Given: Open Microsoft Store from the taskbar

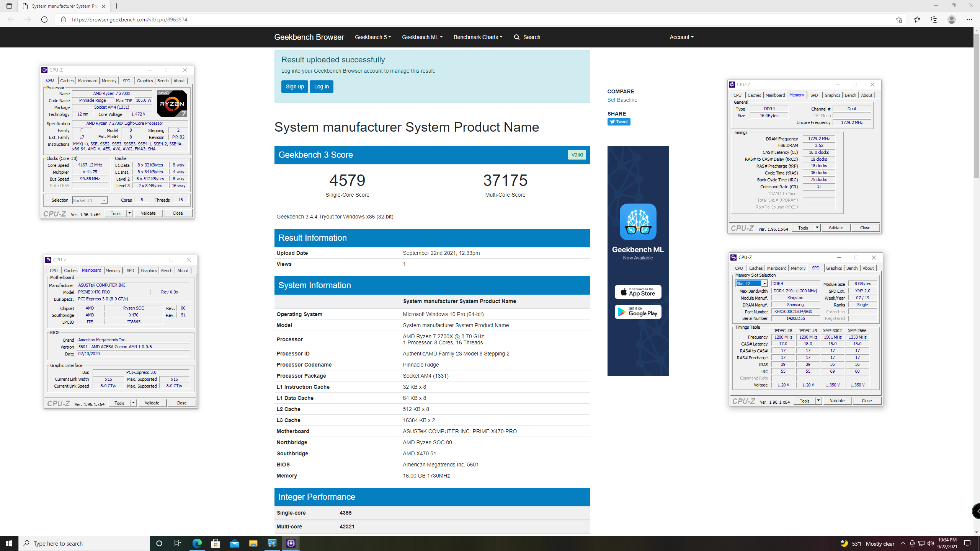Looking at the screenshot, I should (216, 543).
